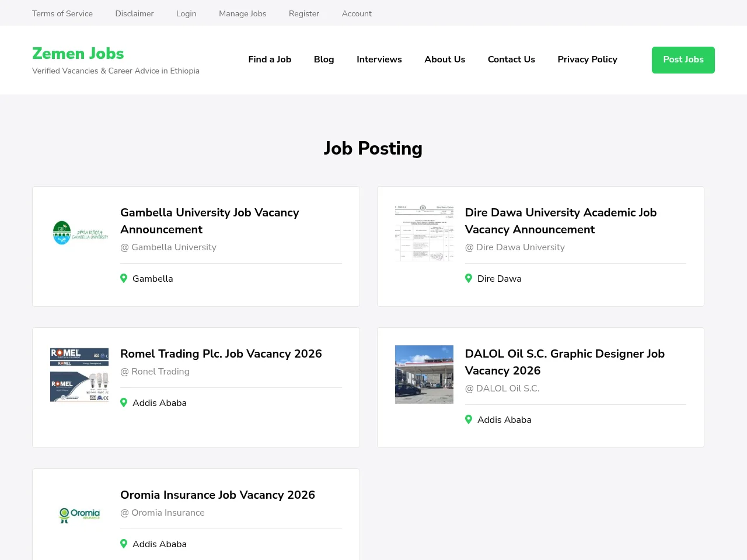Screen dimensions: 747x560
Task: Click the location pin icon beside Dire Dawa
Action: point(469,278)
